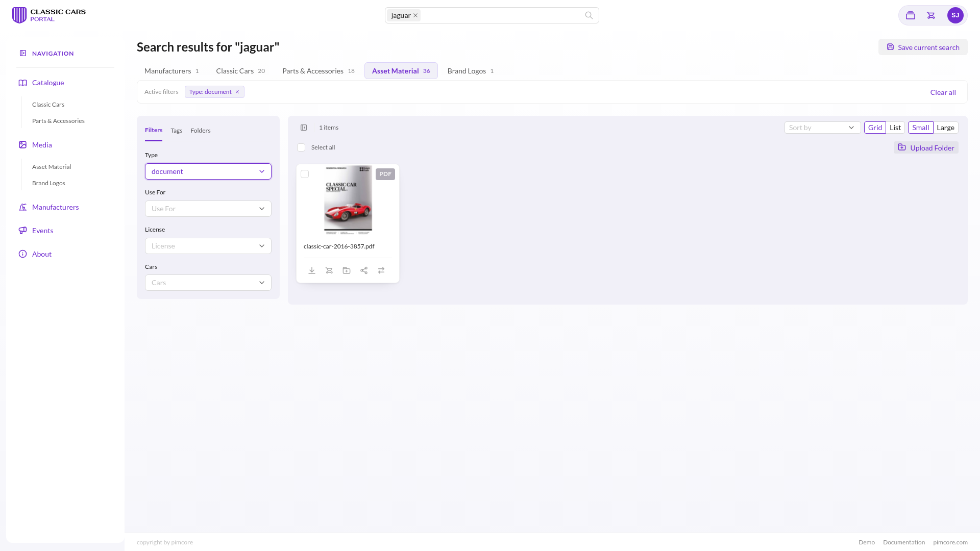This screenshot has width=980, height=551.
Task: Open the Type dropdown showing document
Action: click(208, 171)
